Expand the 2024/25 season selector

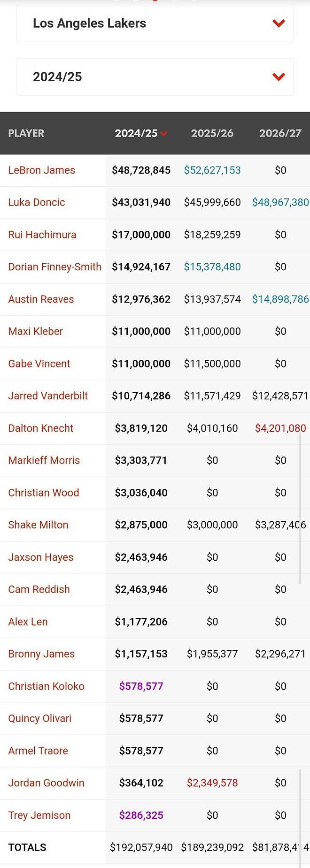(x=155, y=77)
